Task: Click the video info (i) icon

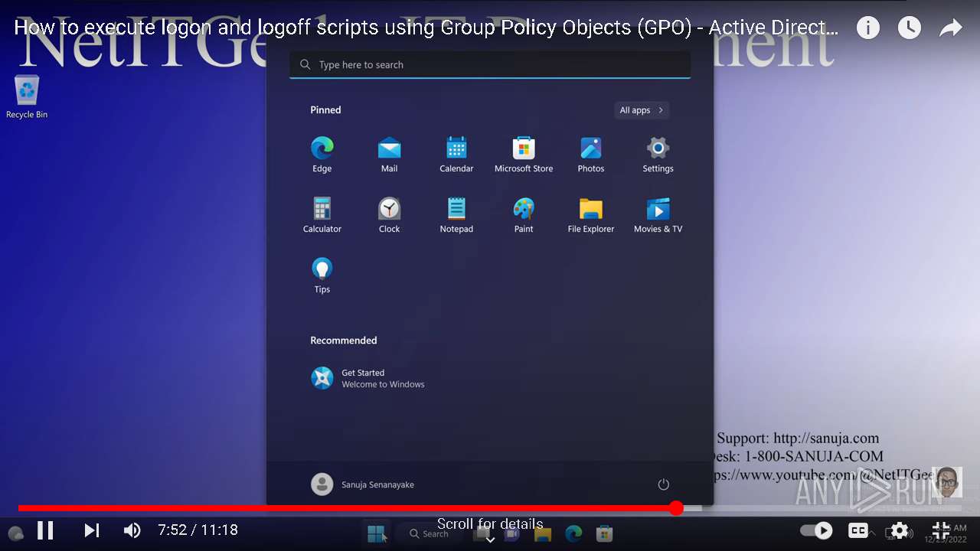Action: point(867,28)
